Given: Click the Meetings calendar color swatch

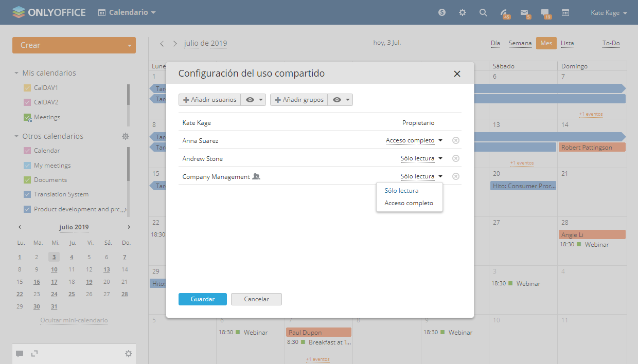Looking at the screenshot, I should coord(28,117).
